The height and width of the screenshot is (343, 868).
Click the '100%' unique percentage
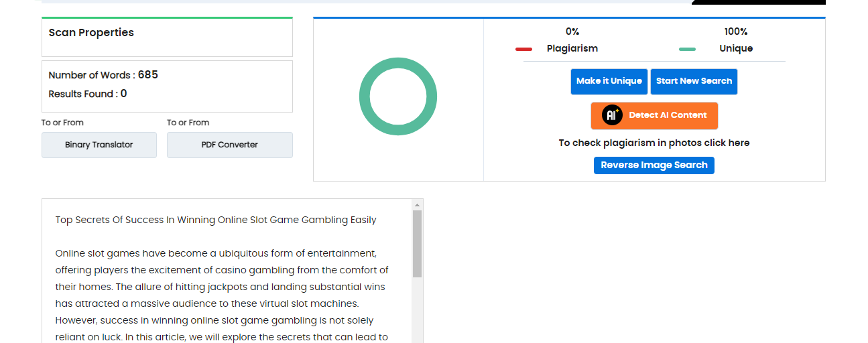click(x=736, y=31)
